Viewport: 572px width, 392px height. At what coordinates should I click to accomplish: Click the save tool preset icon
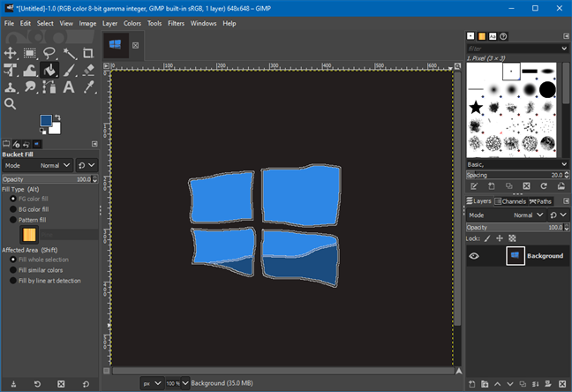pyautogui.click(x=13, y=384)
